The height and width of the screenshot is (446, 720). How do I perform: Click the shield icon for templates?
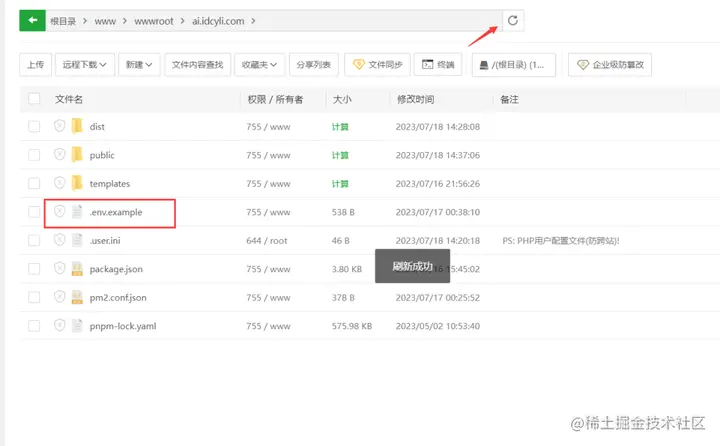coord(59,183)
